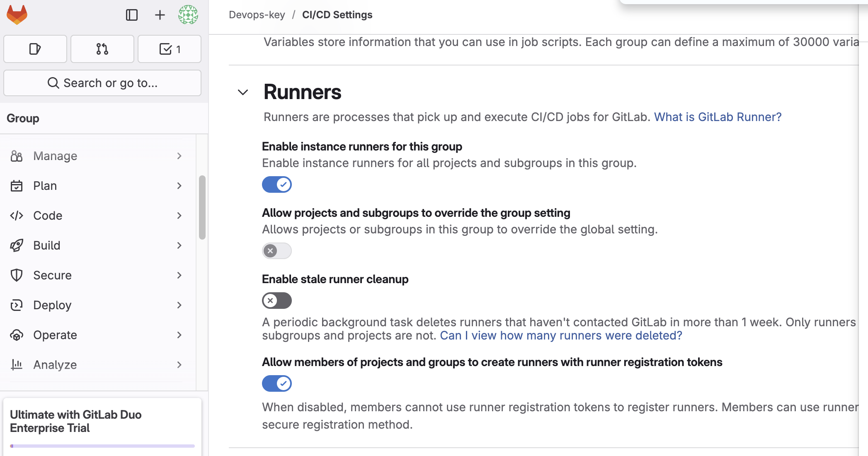Viewport: 868px width, 456px height.
Task: Expand the Analyze menu chevron
Action: [x=179, y=365]
